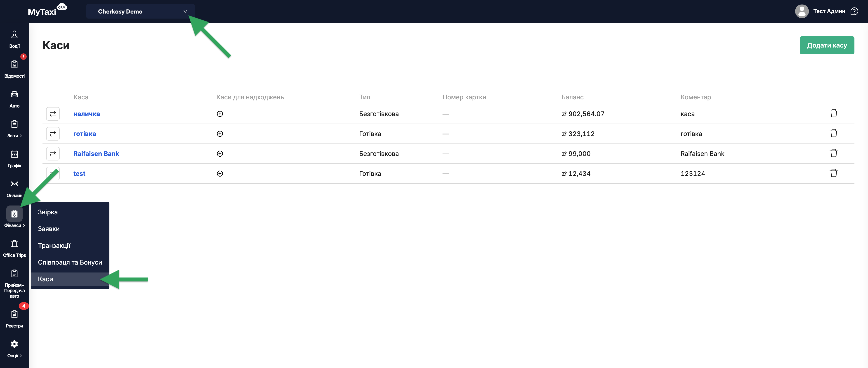Open the наличка cash desk link
The image size is (868, 368).
[x=87, y=114]
